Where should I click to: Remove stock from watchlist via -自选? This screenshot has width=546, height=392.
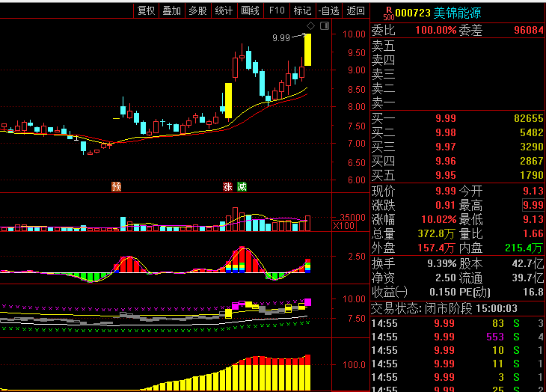pos(329,10)
